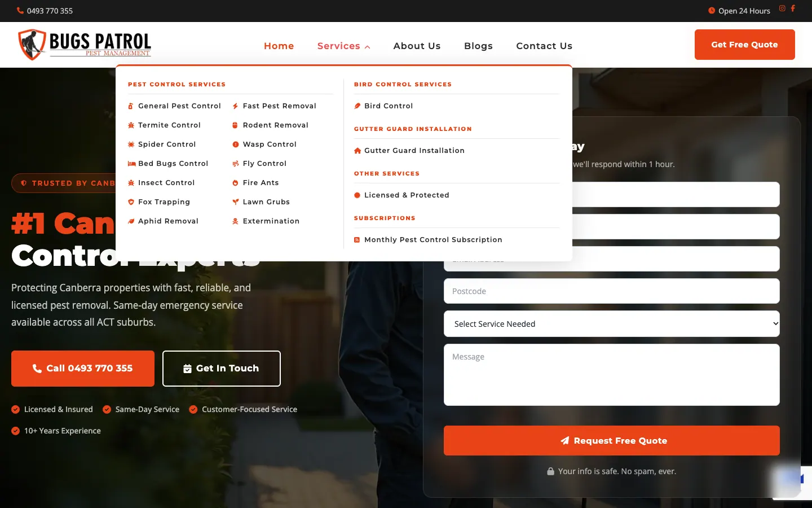812x508 pixels.
Task: Click the Lawn Grubs plant icon
Action: pyautogui.click(x=236, y=202)
